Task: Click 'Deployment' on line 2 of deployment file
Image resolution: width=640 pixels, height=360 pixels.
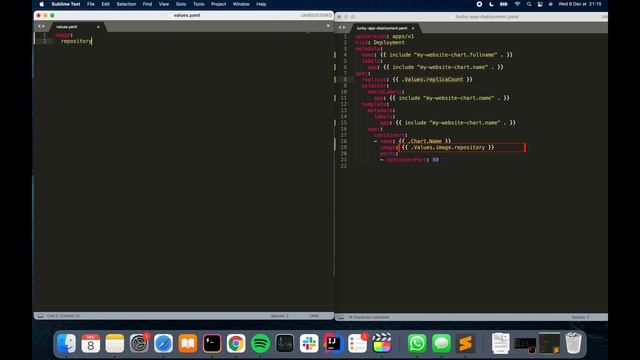Action: 389,42
